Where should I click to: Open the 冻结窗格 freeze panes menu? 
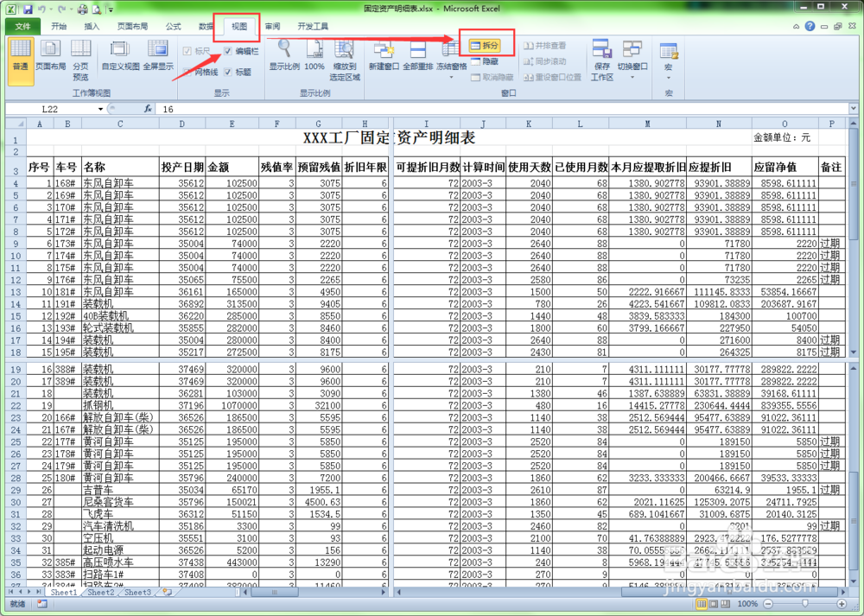[451, 60]
